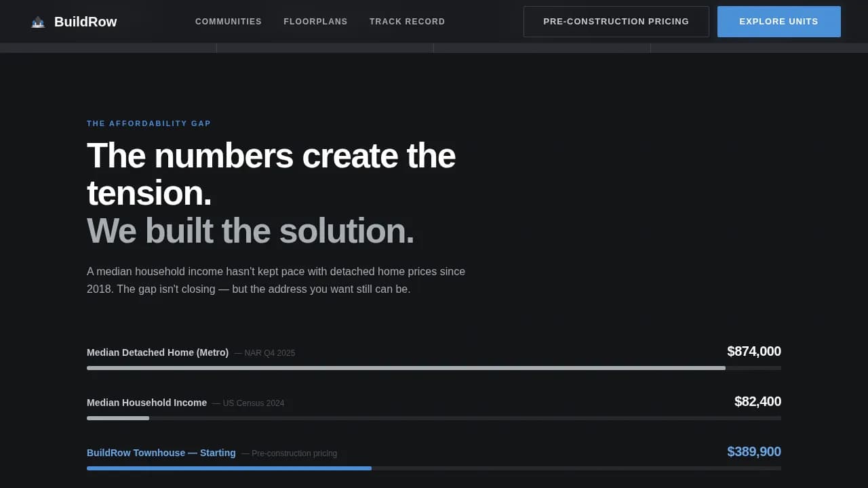Select the $874,000 value text
The height and width of the screenshot is (488, 868).
click(754, 351)
